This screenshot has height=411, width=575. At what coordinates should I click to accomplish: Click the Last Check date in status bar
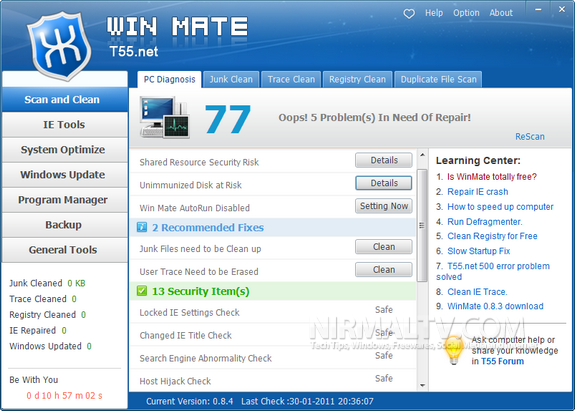pos(307,401)
